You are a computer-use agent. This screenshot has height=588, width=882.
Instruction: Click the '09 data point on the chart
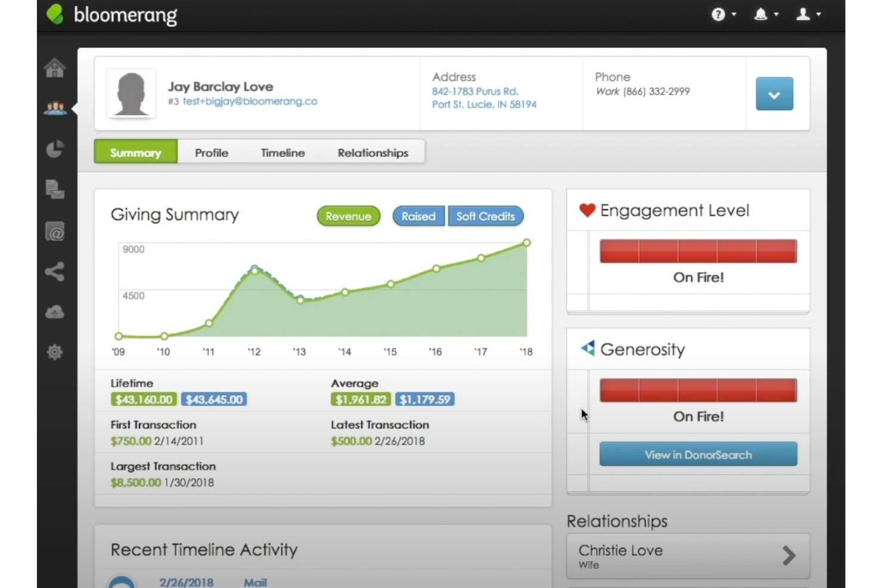pyautogui.click(x=119, y=336)
